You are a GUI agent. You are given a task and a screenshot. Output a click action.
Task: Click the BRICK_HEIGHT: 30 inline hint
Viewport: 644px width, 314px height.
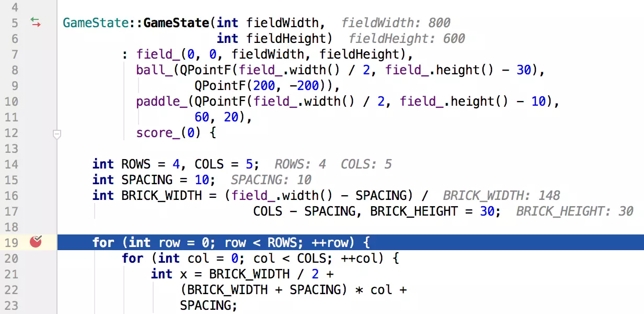tap(574, 211)
